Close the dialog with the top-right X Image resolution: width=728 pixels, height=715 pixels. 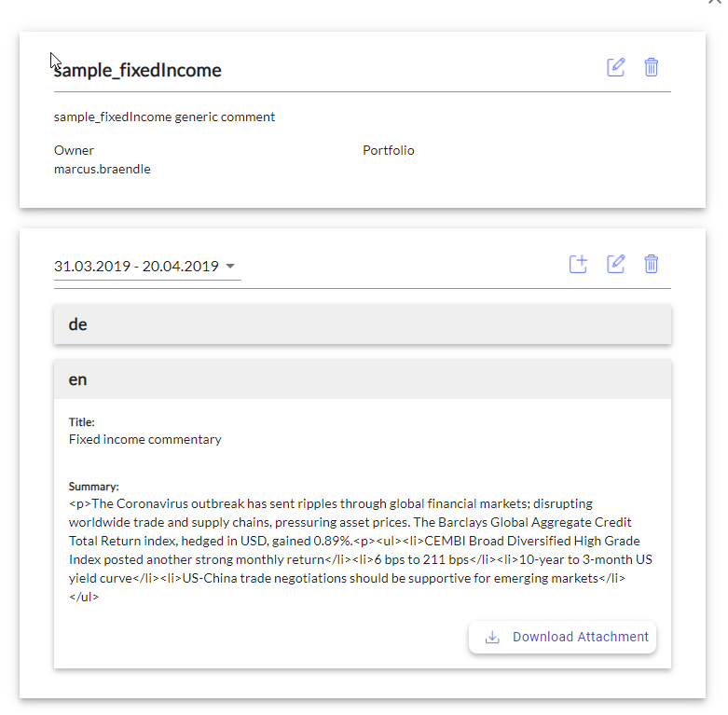[716, 3]
